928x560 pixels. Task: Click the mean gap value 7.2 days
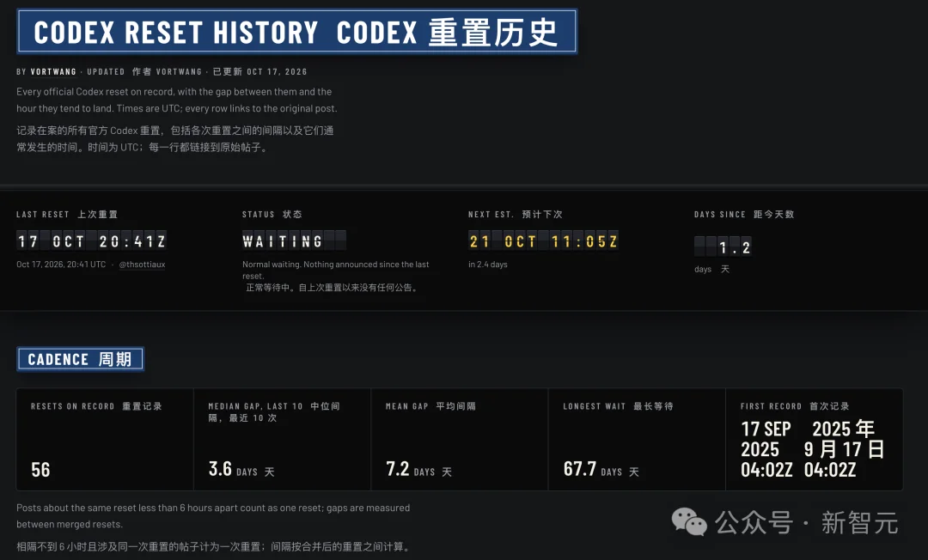(419, 470)
